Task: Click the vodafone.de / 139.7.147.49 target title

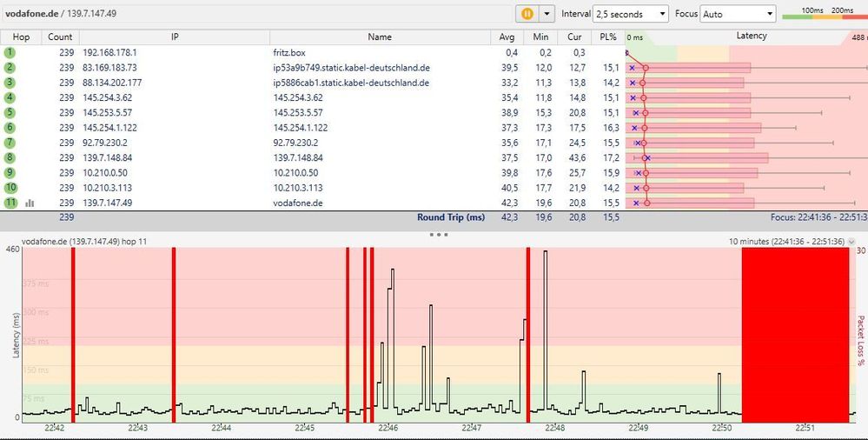Action: [61, 13]
